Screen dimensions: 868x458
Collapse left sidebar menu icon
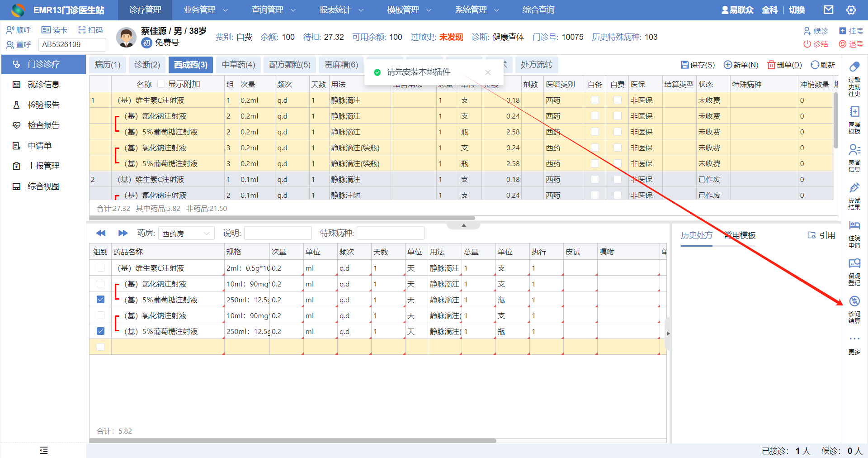pos(43,450)
